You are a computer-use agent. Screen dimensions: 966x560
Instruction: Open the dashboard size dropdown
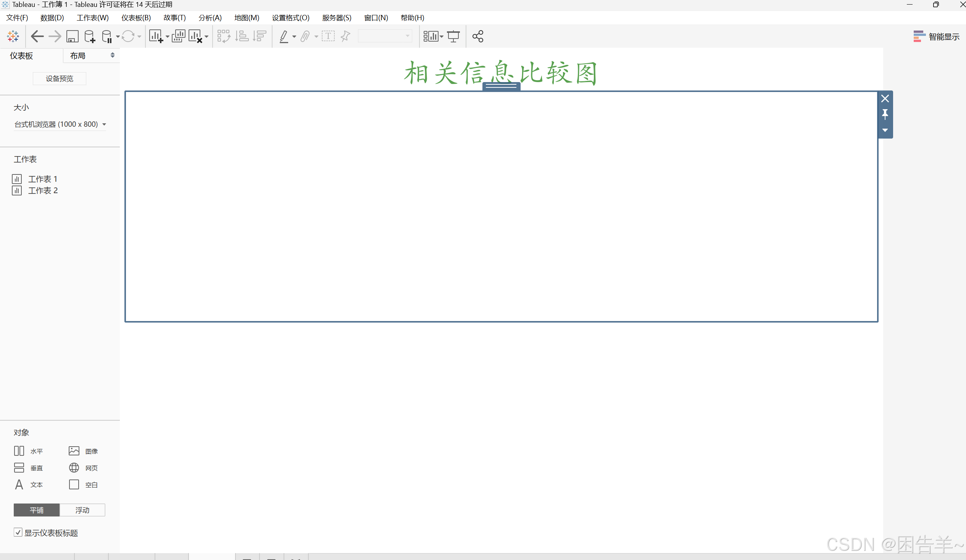(x=60, y=124)
